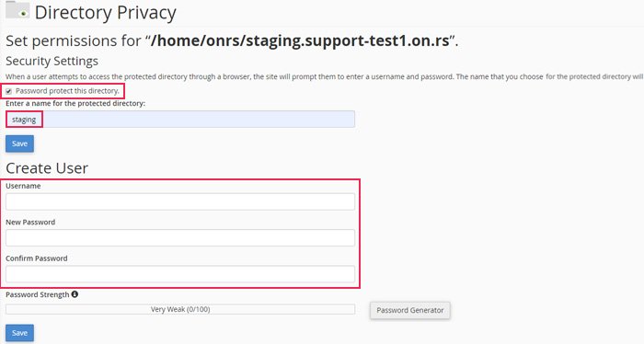Click the 'Password protect this directory' label text
This screenshot has height=344, width=644.
pos(67,91)
